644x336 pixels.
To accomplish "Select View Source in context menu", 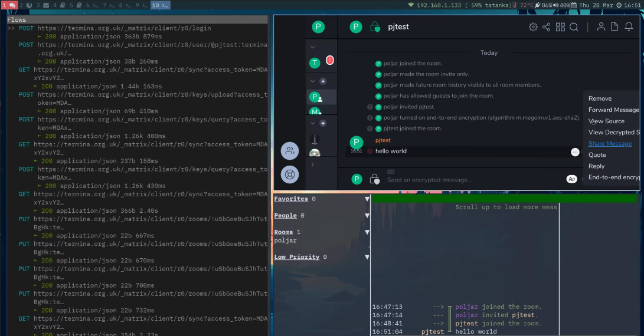I will pyautogui.click(x=606, y=121).
